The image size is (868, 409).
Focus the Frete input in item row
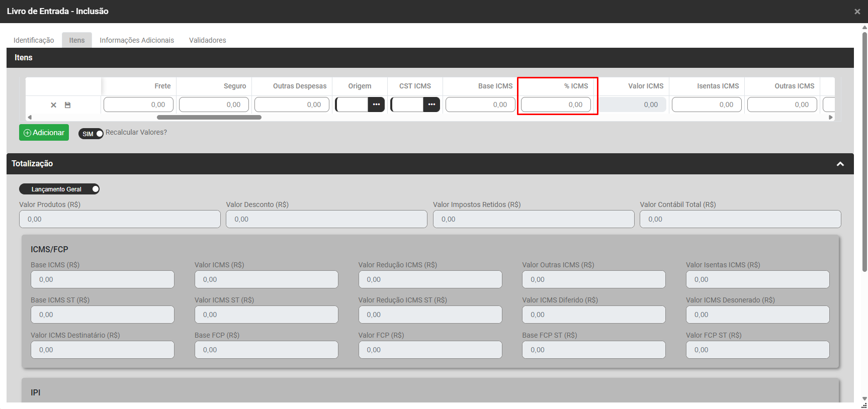coord(138,105)
